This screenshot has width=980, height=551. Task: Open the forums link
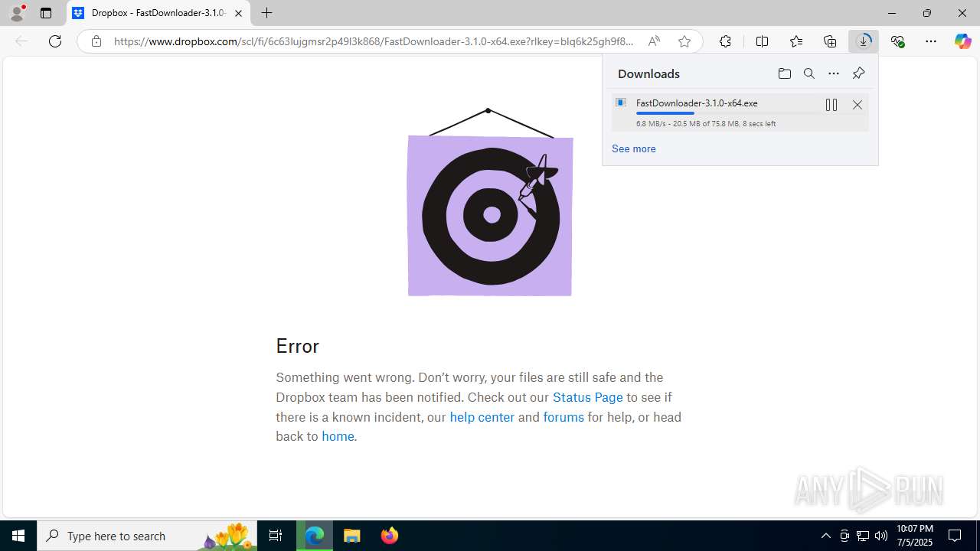pos(563,417)
